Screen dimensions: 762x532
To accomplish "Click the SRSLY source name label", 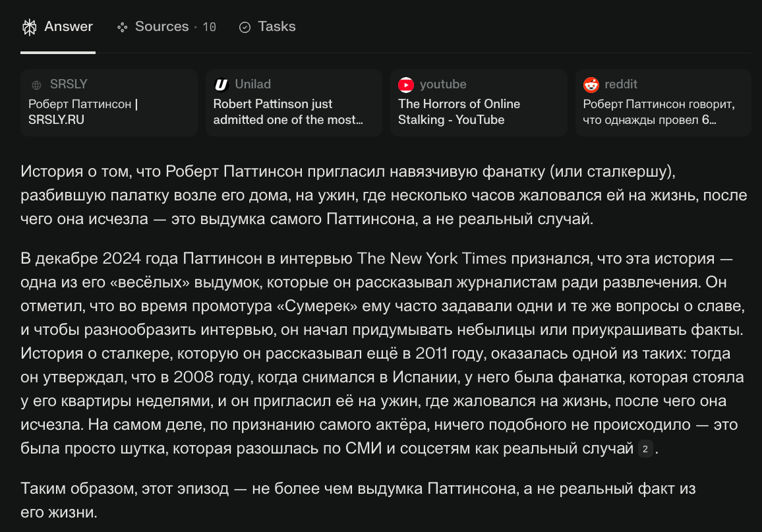I will [69, 84].
